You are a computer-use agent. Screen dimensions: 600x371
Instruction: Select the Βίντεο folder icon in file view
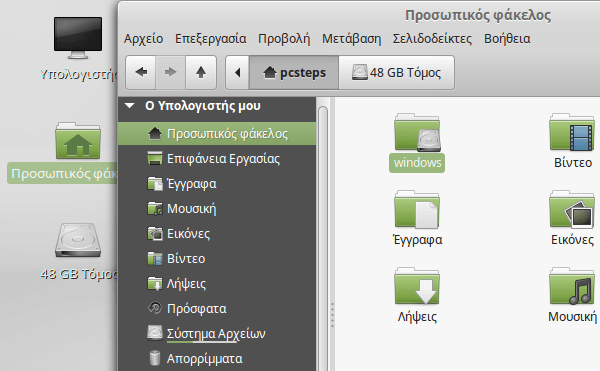(x=572, y=132)
